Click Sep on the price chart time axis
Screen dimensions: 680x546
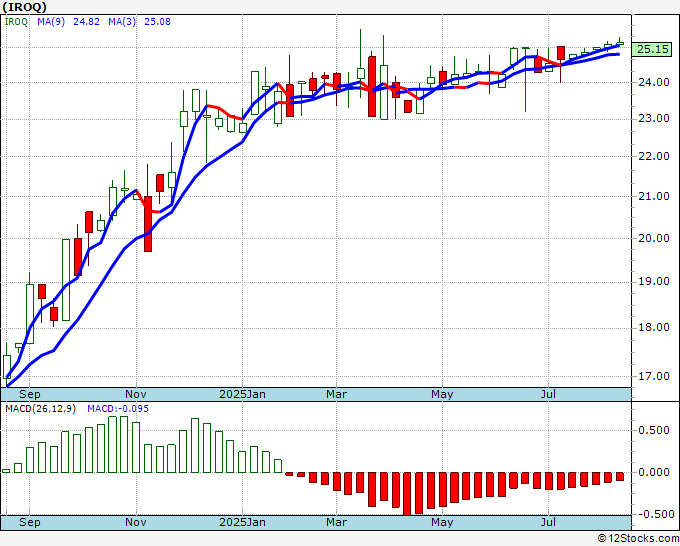coord(29,394)
